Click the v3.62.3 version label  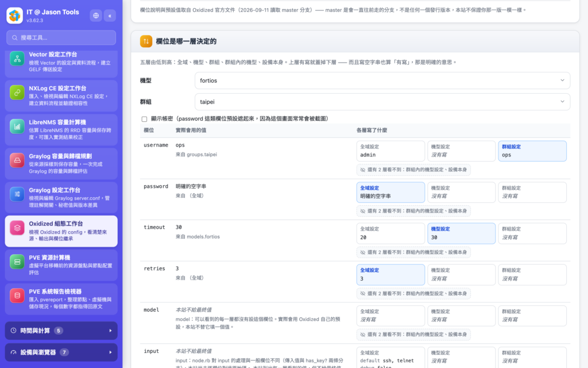[35, 20]
